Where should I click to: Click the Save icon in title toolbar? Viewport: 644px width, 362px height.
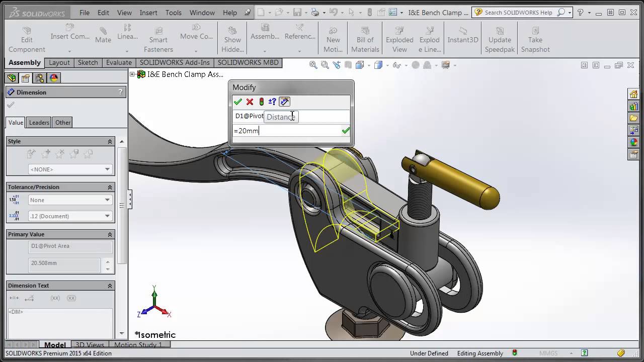coord(297,13)
